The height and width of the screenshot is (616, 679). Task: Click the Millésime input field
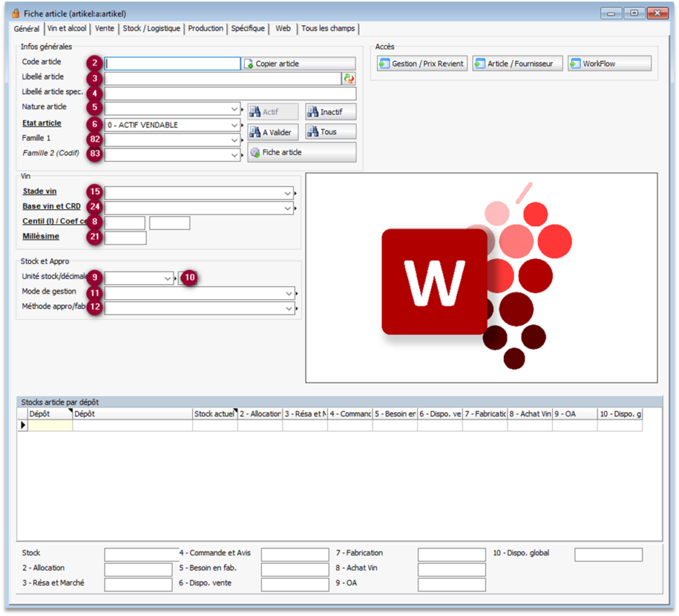point(125,238)
